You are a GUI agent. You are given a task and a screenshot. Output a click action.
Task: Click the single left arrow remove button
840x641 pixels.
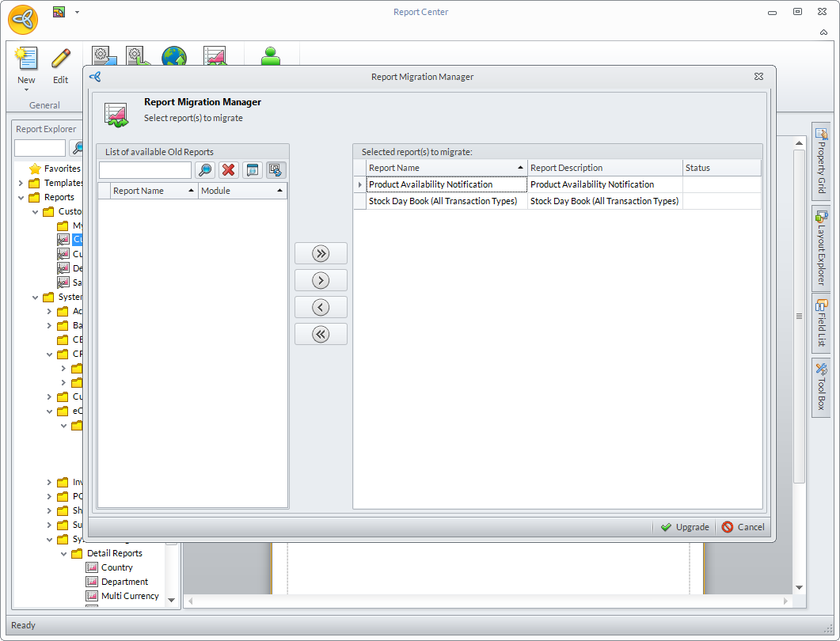321,307
